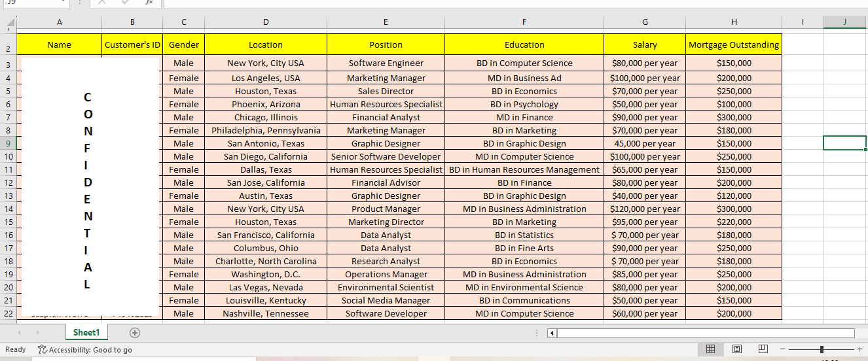Screen dimensions: 868x361
Task: Click the insert function fx icon
Action: [x=149, y=3]
